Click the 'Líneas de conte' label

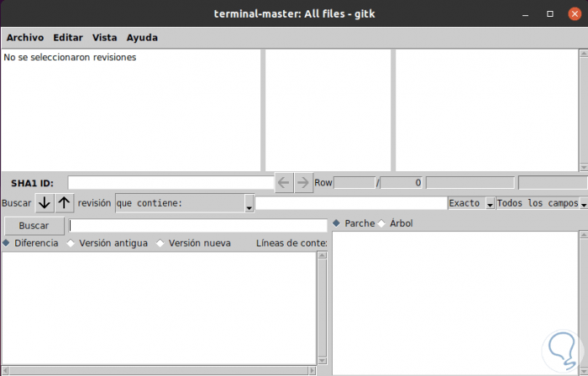[x=291, y=243]
